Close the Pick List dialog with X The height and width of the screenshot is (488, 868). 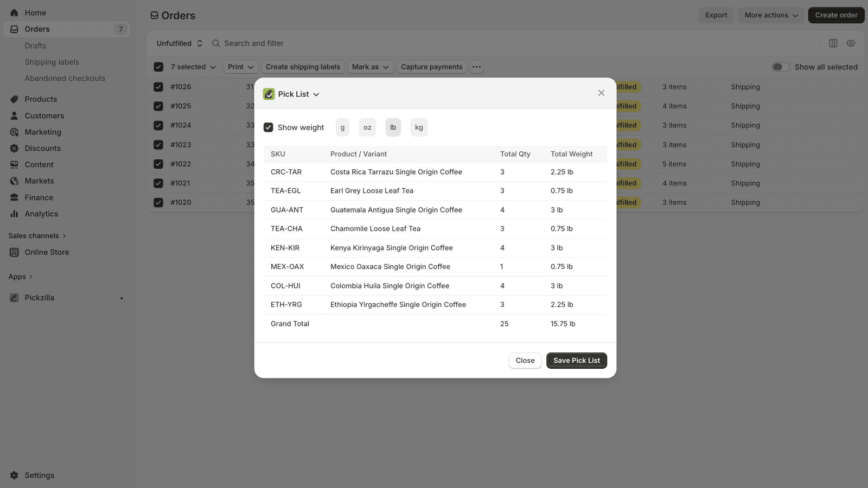coord(601,93)
